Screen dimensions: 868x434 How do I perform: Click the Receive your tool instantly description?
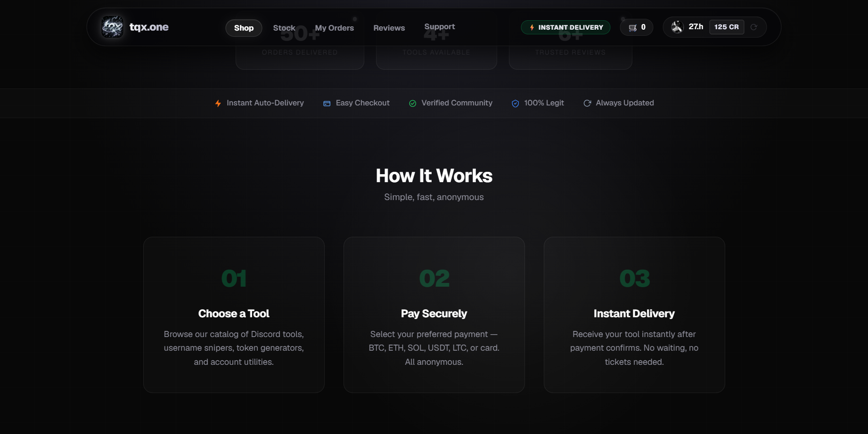point(634,348)
